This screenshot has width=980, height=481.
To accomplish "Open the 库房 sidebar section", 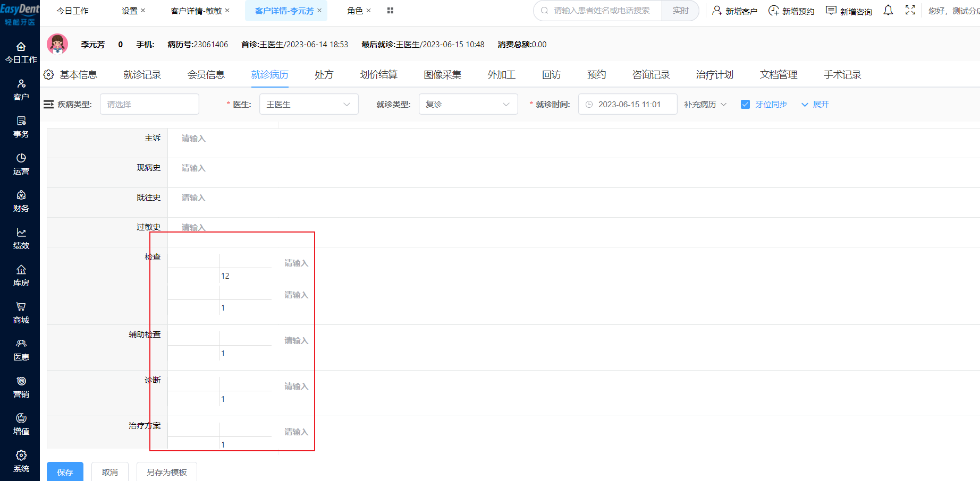I will point(21,276).
